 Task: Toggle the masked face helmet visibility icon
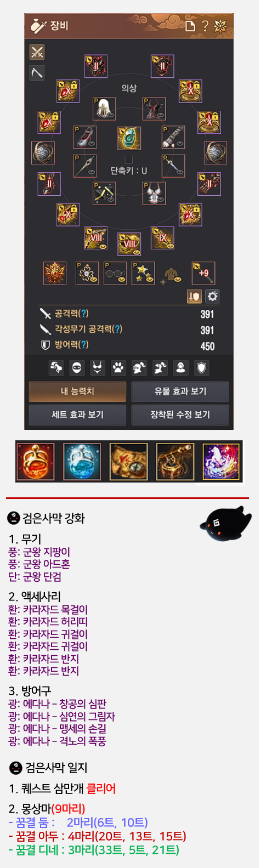(77, 368)
